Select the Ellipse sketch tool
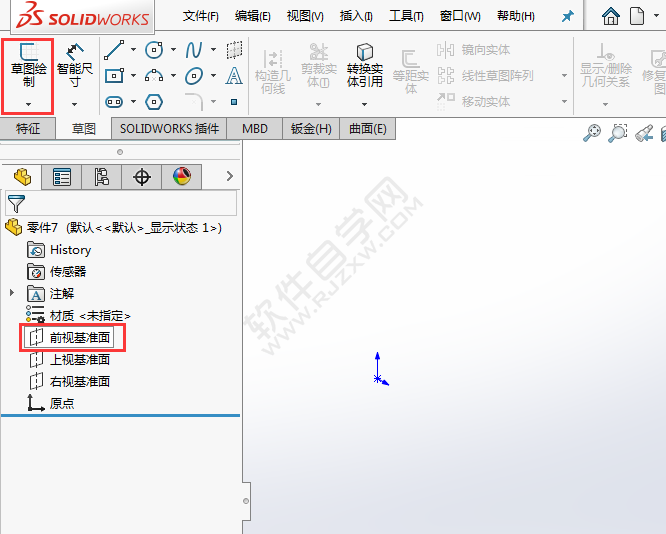This screenshot has height=534, width=666. (194, 76)
